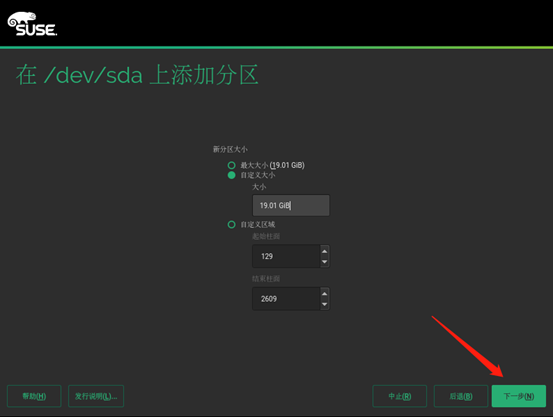Screen dimensions: 553x417
Task: Click the size input field showing 19.01 GiB
Action: pyautogui.click(x=291, y=205)
